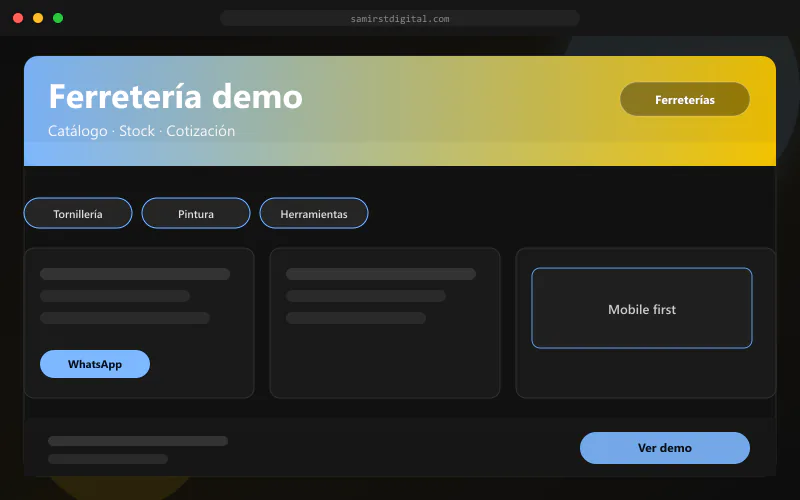
Task: Click the green maximize window dot
Action: (x=58, y=18)
